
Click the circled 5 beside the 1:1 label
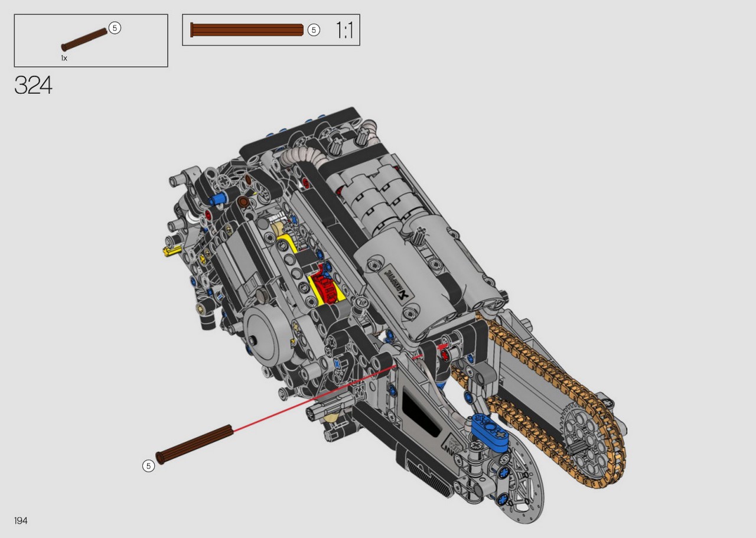[x=314, y=30]
